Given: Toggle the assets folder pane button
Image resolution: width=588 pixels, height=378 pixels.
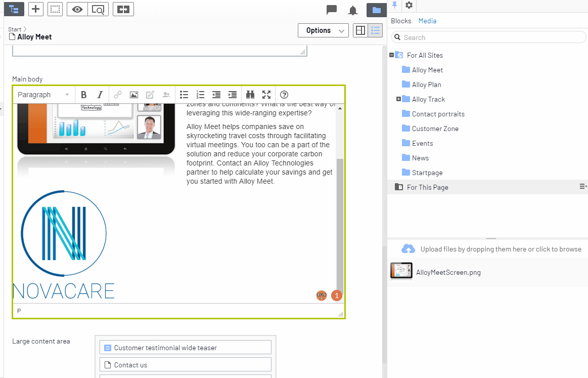Looking at the screenshot, I should pos(377,10).
